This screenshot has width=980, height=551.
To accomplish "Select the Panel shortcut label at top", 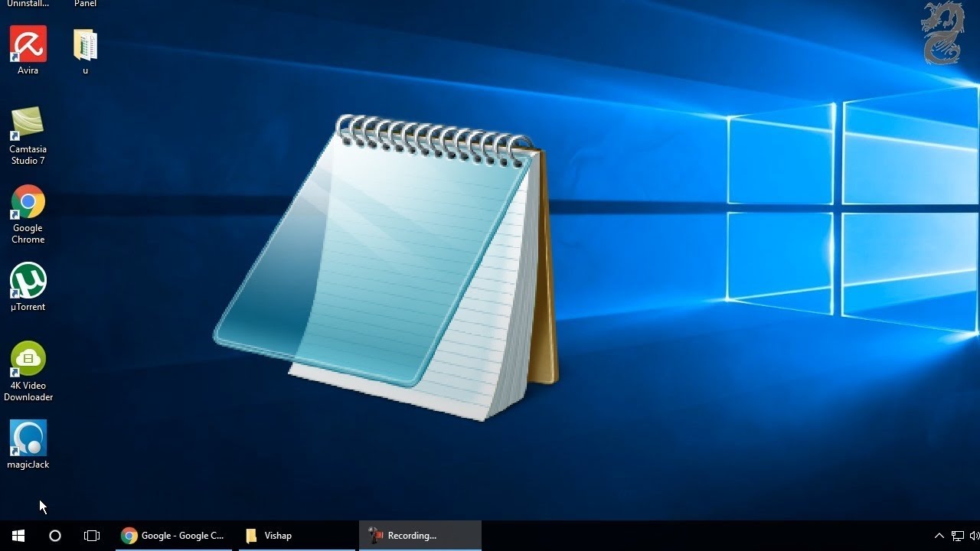I will click(x=86, y=4).
